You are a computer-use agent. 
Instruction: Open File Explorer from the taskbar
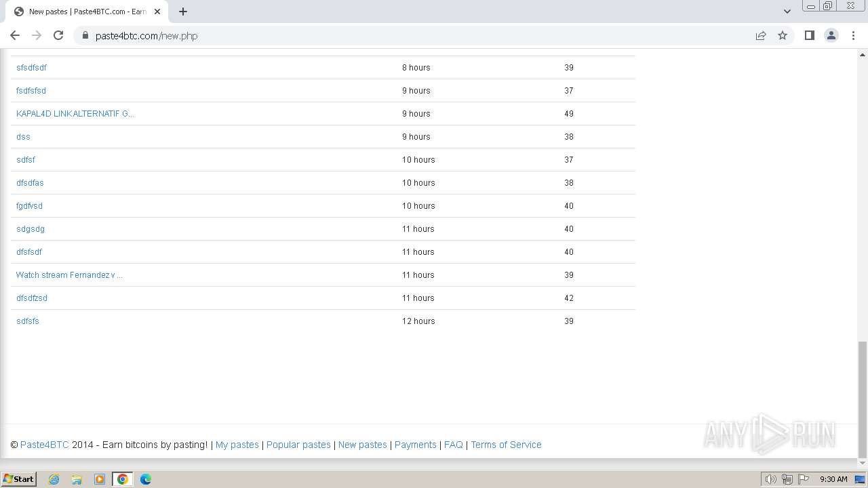(x=77, y=479)
